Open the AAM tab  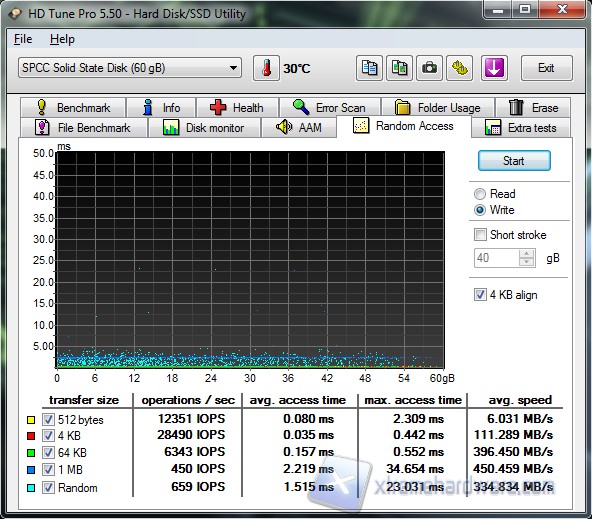pyautogui.click(x=299, y=128)
